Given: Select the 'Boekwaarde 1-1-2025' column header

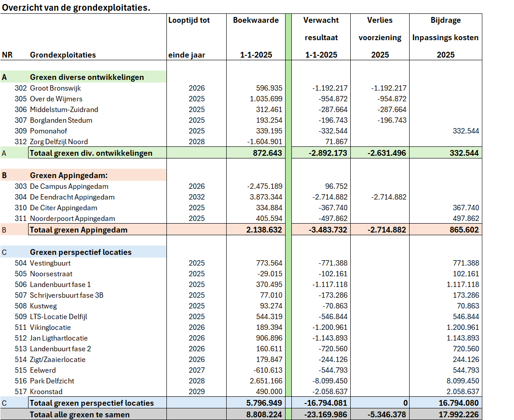Looking at the screenshot, I should click(x=256, y=37).
